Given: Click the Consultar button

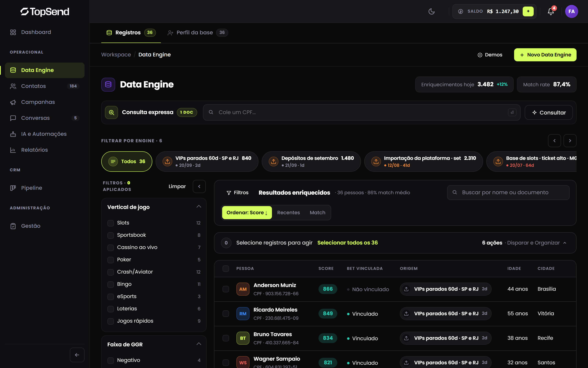Looking at the screenshot, I should [549, 112].
